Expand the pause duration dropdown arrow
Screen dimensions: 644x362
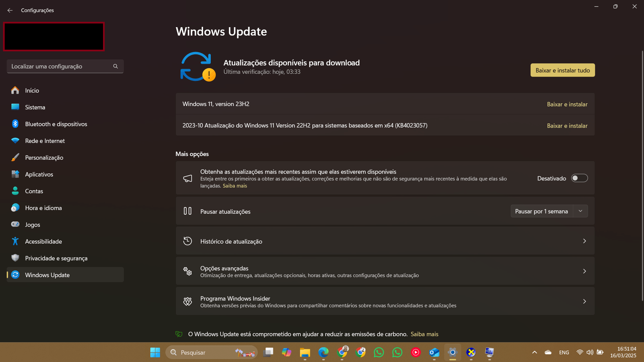coord(580,211)
